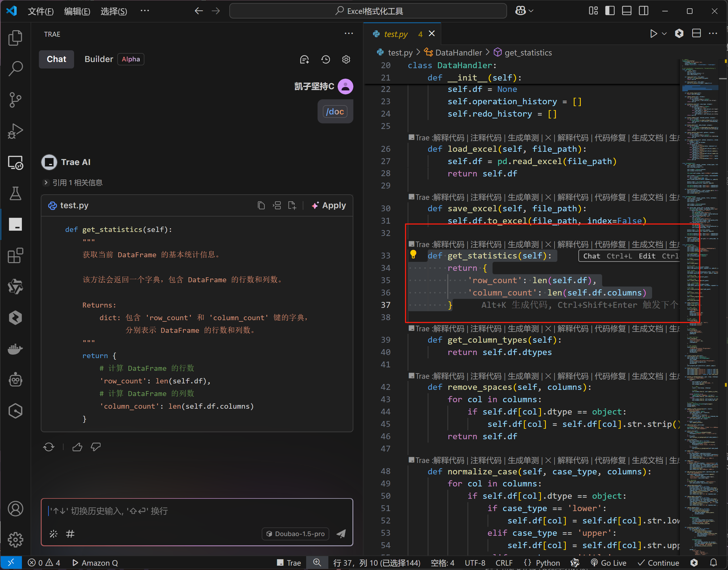728x570 pixels.
Task: Click the regenerate response icon
Action: [49, 447]
